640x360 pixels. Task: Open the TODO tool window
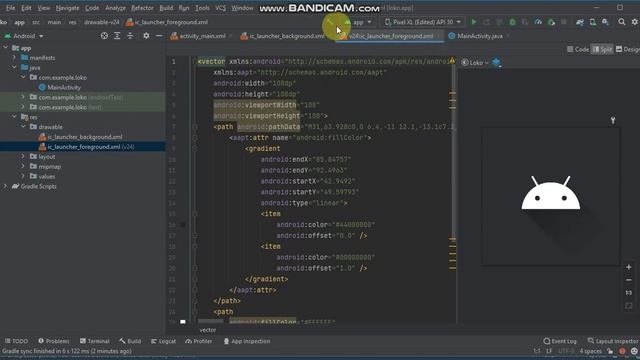click(x=17, y=341)
